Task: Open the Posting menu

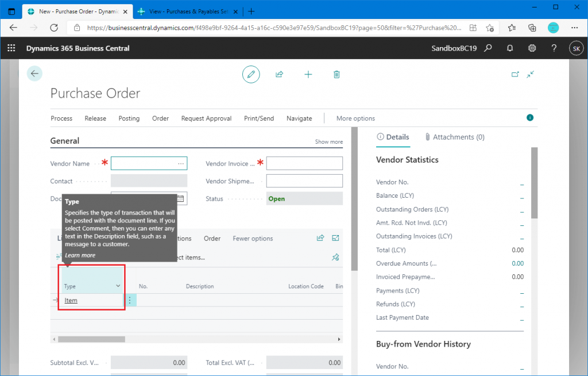Action: 129,118
